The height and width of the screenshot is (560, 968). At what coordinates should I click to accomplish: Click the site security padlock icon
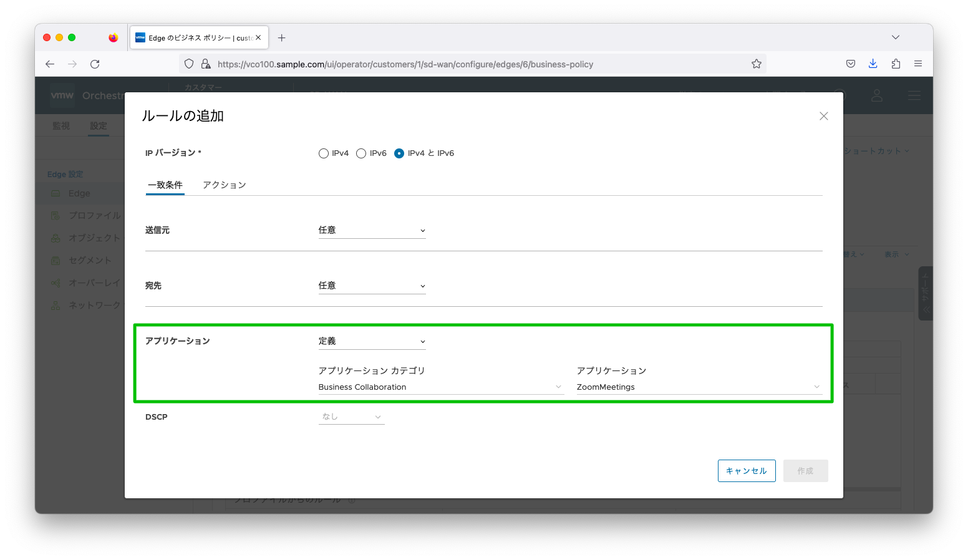206,64
